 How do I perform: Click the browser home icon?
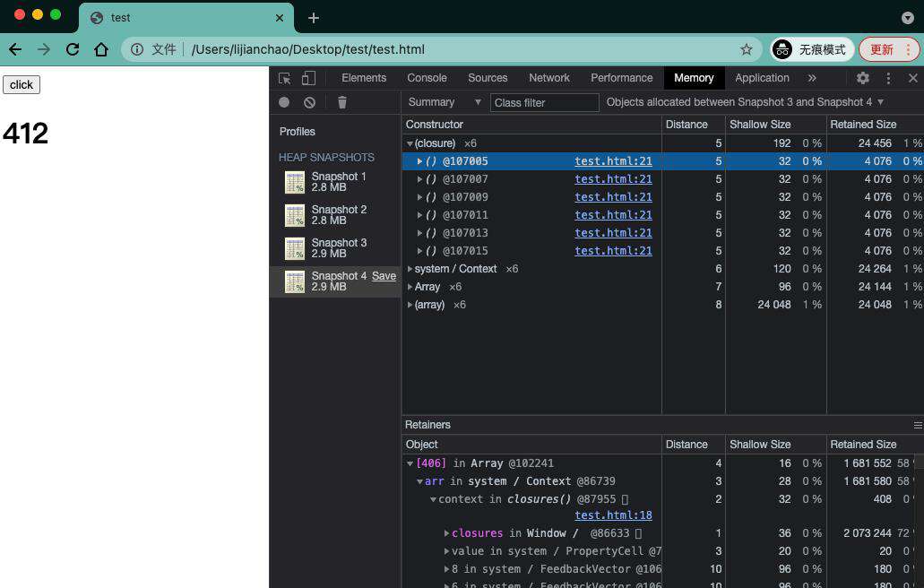click(101, 49)
